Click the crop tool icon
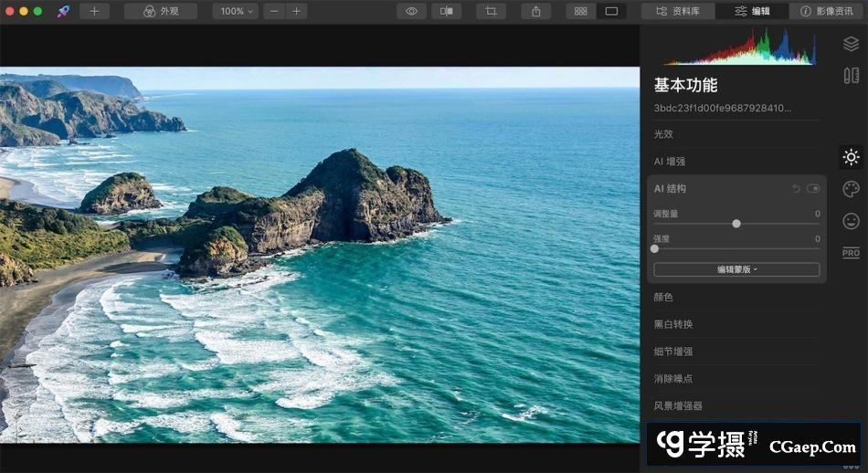The height and width of the screenshot is (473, 868). coord(491,11)
